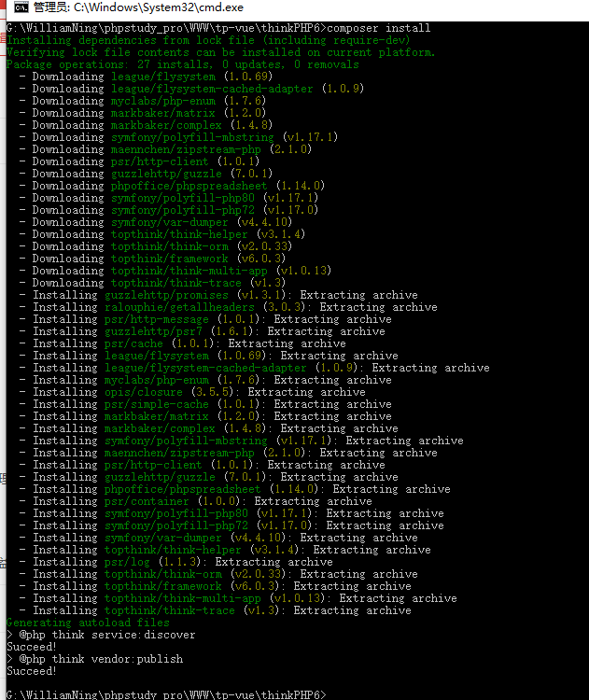Viewport: 589px width, 700px height.
Task: Click the 'Downloading markbaker/complex' line
Action: 146,125
